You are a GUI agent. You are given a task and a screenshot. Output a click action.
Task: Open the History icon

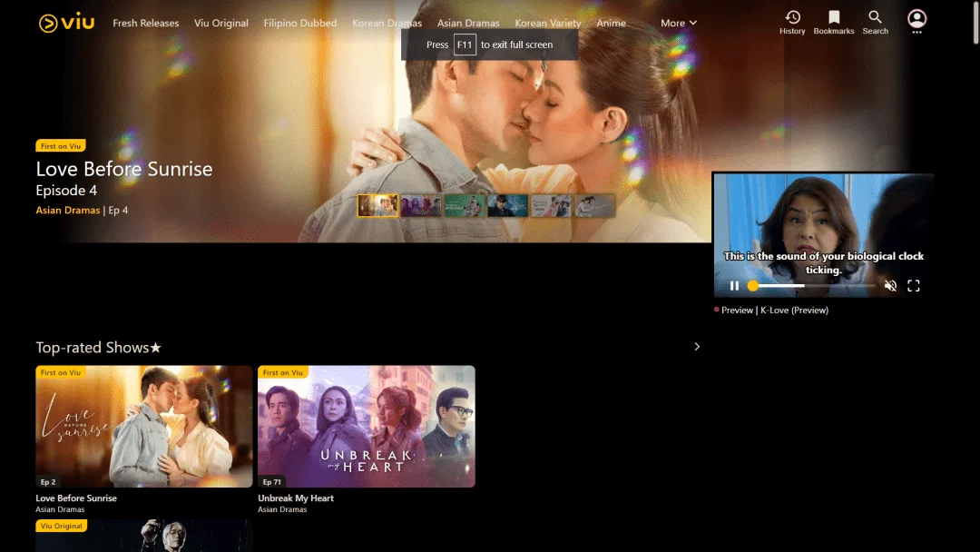pyautogui.click(x=792, y=22)
